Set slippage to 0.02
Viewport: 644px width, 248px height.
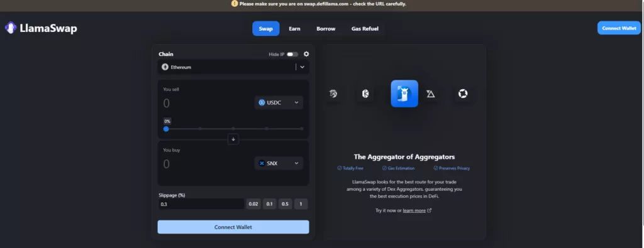253,204
